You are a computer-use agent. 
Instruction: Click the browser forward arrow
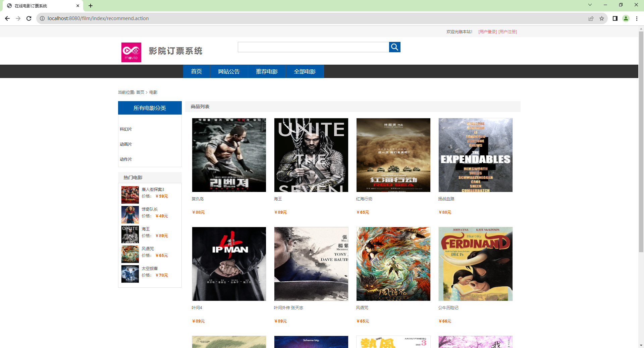pos(18,18)
